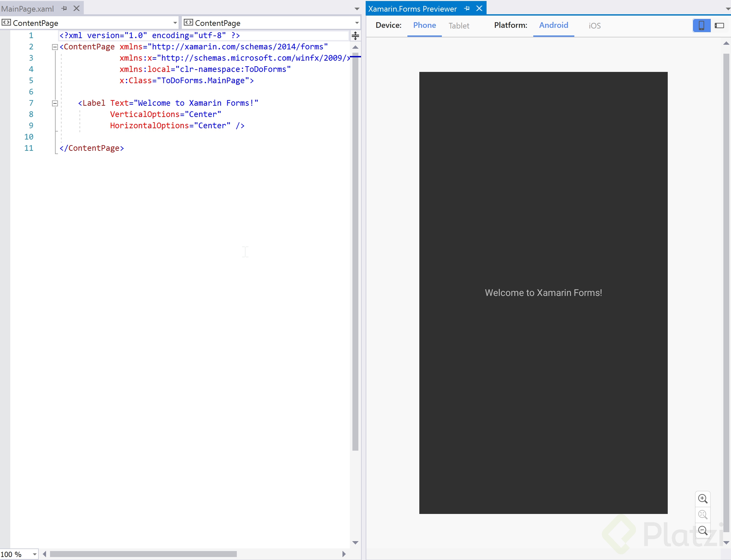Open the editor tab list dropdown arrow
The image size is (731, 560).
click(x=357, y=9)
